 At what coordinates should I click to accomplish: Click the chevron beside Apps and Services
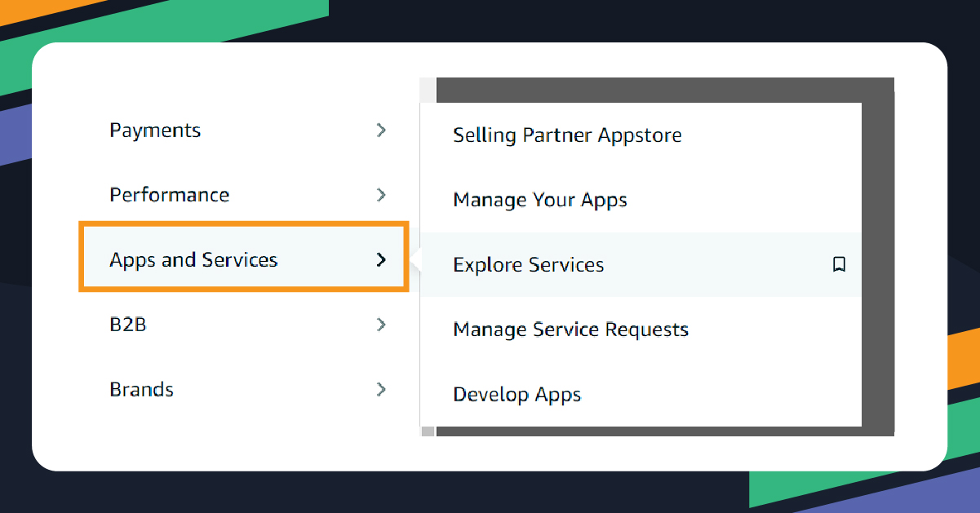[381, 259]
